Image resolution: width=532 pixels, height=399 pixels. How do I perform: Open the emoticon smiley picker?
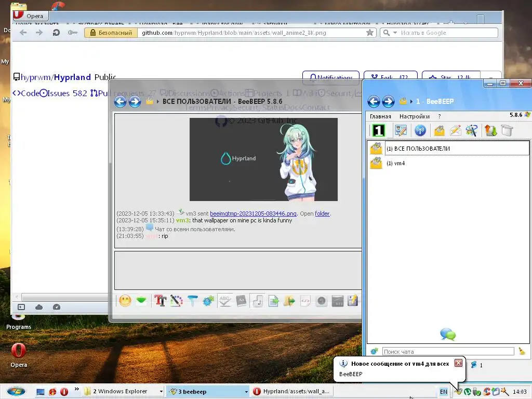(x=125, y=301)
